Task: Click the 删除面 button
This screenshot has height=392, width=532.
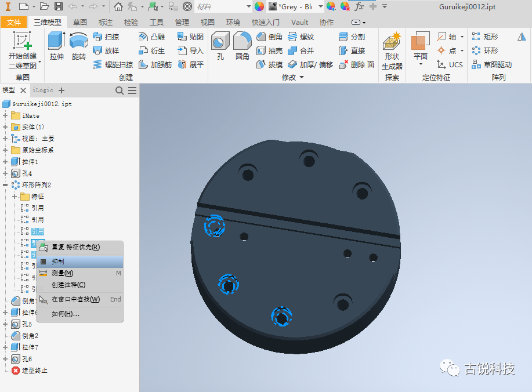Action: tap(357, 64)
